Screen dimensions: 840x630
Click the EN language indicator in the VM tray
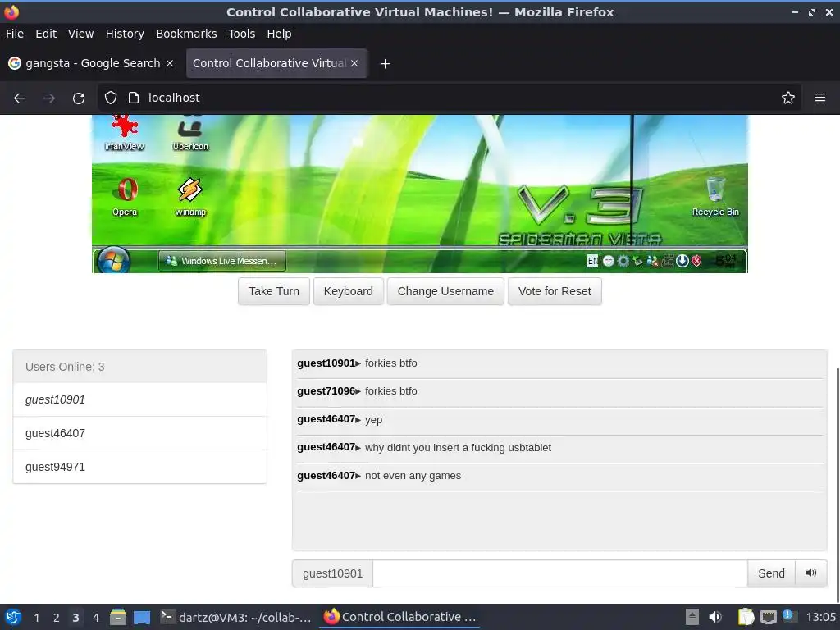[x=592, y=261]
